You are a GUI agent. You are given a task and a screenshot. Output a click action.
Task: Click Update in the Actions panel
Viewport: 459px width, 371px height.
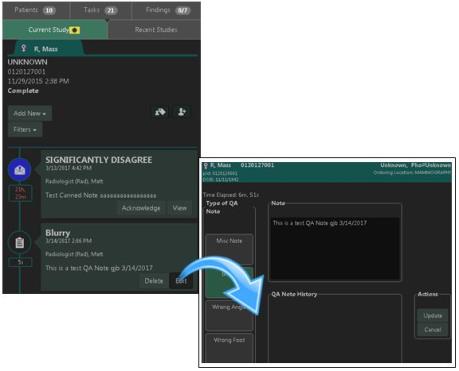(433, 316)
